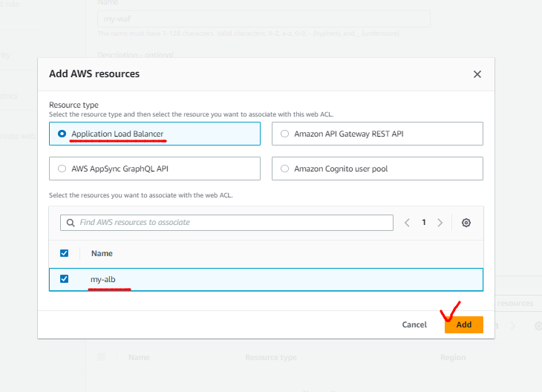The width and height of the screenshot is (542, 392).
Task: Go to next page of resources
Action: [440, 223]
